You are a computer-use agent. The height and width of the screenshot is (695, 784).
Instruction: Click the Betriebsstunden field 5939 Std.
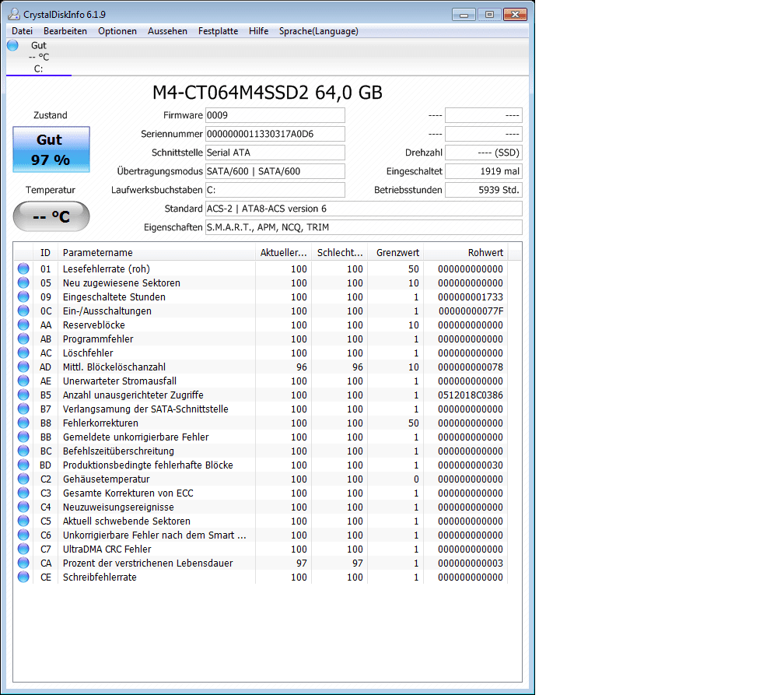[484, 190]
